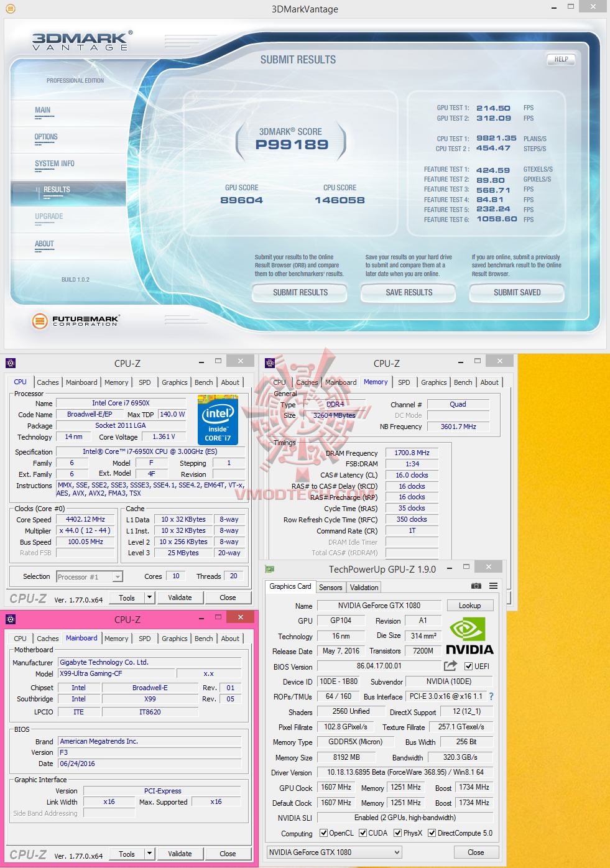Click the 3DMark score P99189
610x868 pixels.
coord(292,145)
